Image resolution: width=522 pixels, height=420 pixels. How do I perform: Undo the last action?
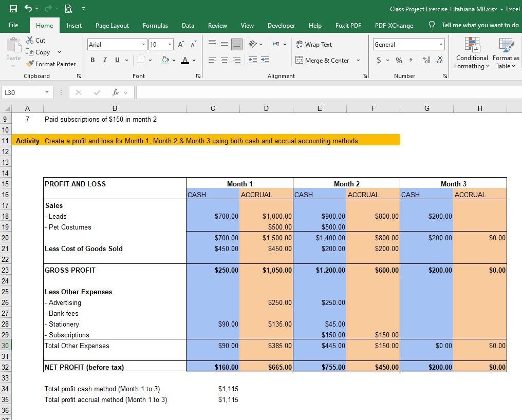28,9
